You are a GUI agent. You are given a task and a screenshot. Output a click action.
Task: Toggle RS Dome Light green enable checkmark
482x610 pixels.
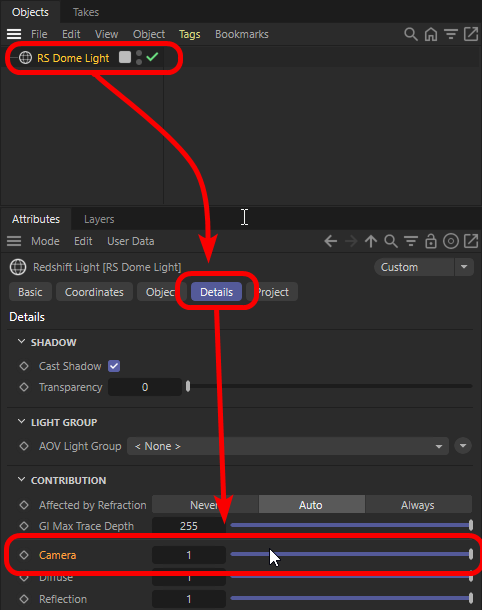click(152, 57)
